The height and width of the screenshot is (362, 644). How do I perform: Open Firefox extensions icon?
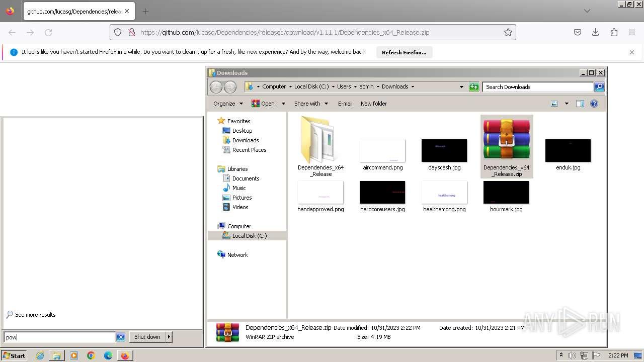click(x=614, y=32)
